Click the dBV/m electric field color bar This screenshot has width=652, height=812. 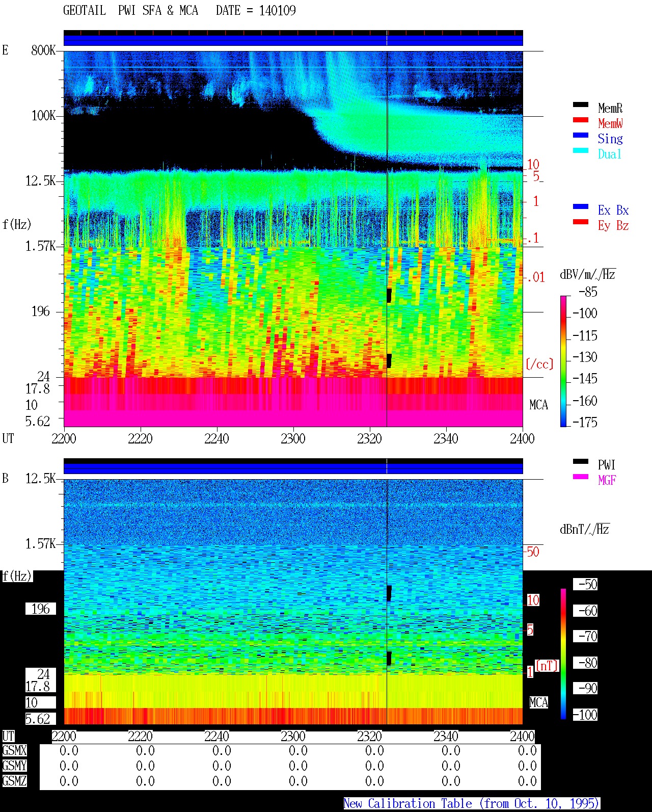point(563,361)
